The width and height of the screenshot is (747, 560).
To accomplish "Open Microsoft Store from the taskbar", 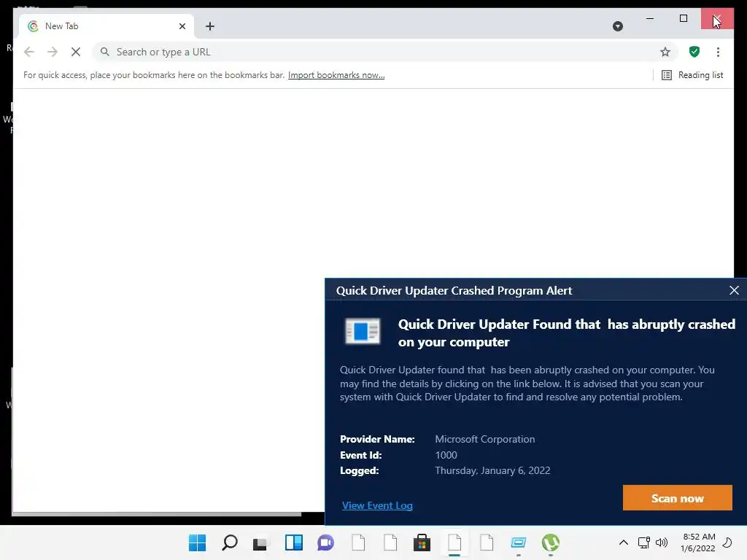I will click(x=422, y=542).
